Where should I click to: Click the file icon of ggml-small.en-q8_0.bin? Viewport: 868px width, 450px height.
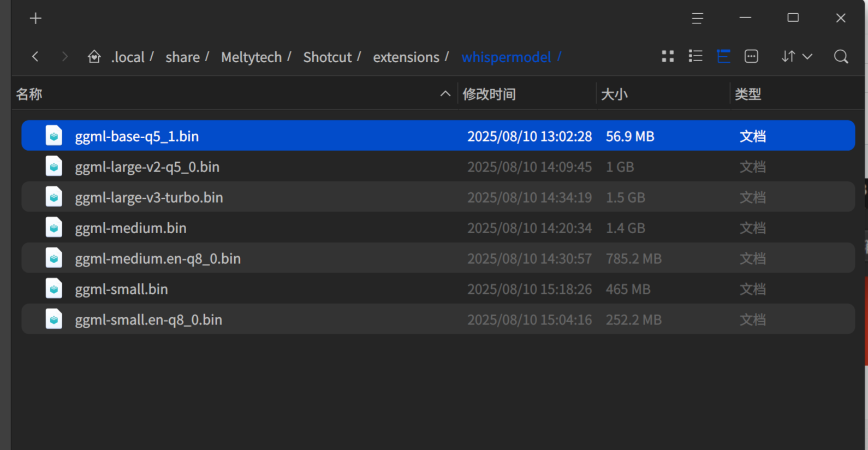point(53,319)
